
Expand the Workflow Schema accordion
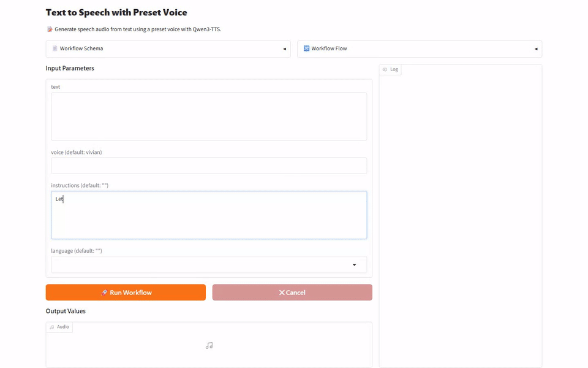(x=168, y=49)
